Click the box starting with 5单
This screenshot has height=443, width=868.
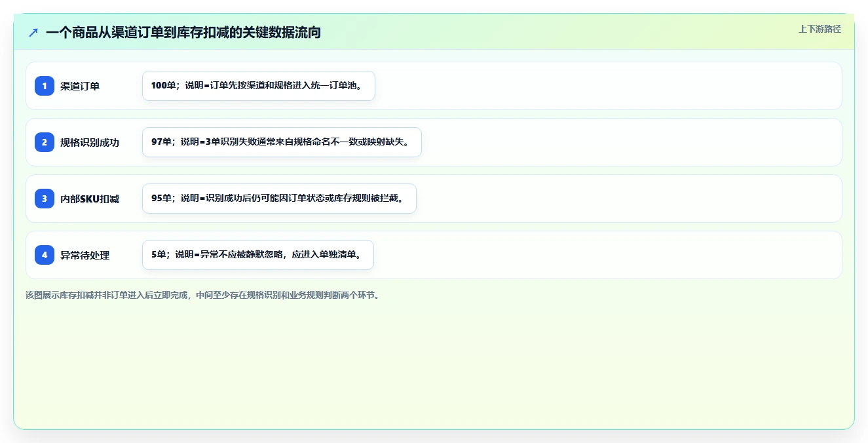pyautogui.click(x=258, y=255)
